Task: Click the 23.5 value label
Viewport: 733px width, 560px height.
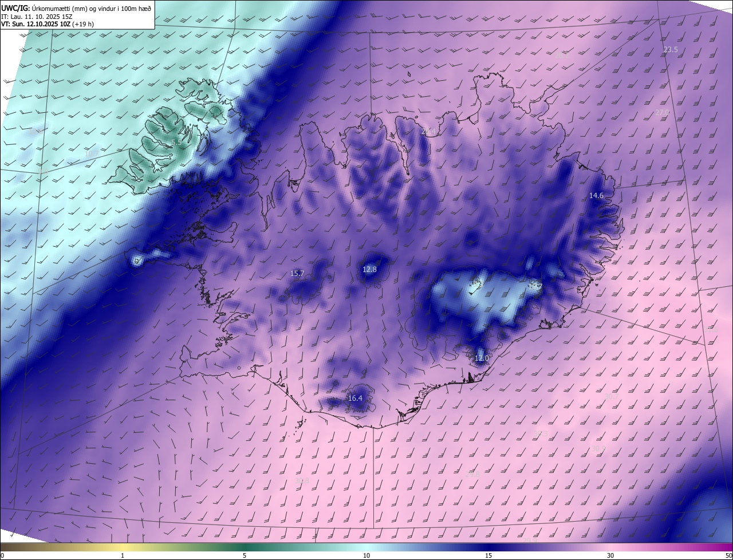Action: tap(671, 50)
